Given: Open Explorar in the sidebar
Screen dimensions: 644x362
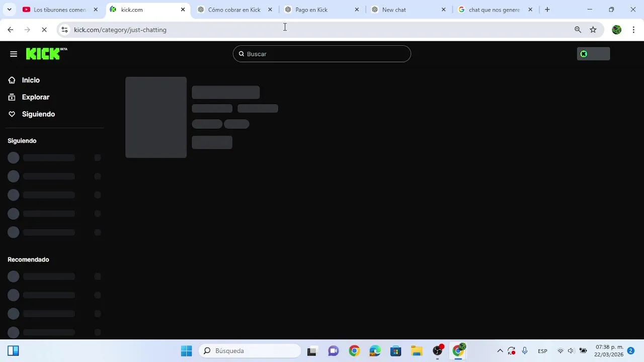Looking at the screenshot, I should click(36, 97).
